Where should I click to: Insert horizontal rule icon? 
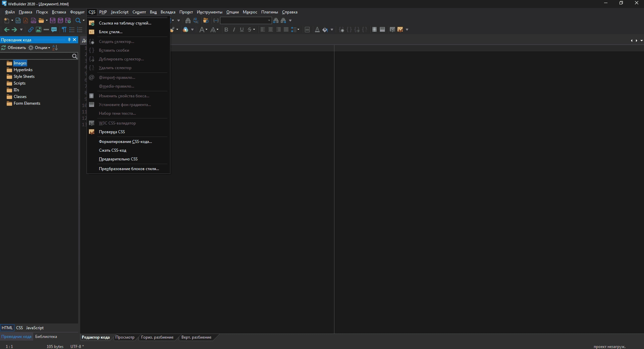click(46, 30)
